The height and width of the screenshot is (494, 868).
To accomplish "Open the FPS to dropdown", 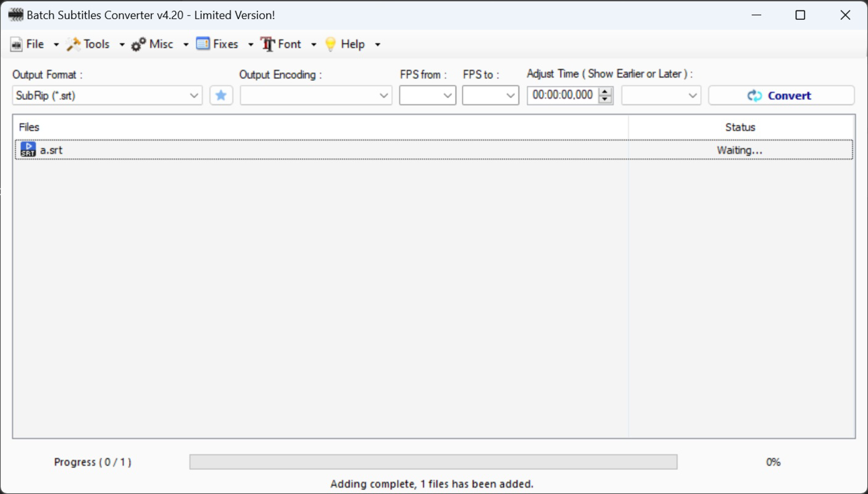I will [x=491, y=96].
